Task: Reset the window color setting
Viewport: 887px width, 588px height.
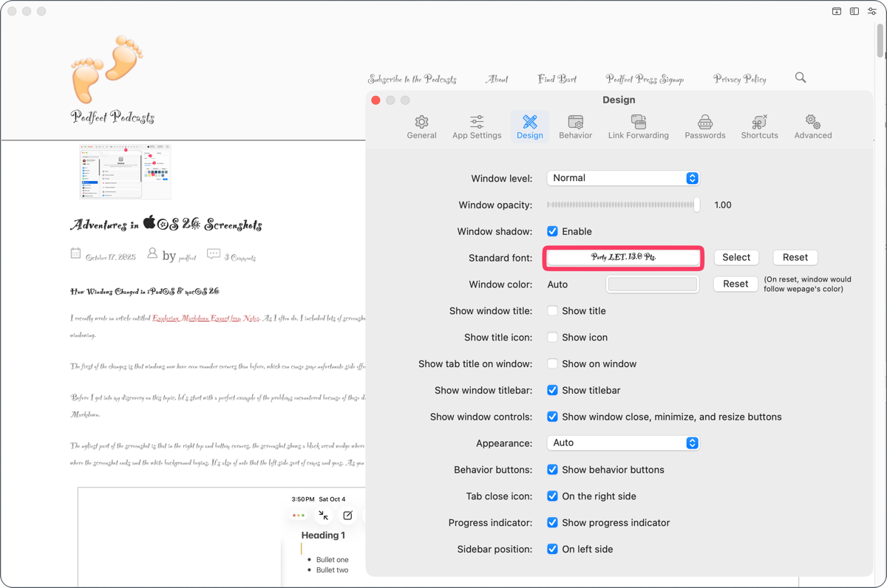Action: point(735,284)
